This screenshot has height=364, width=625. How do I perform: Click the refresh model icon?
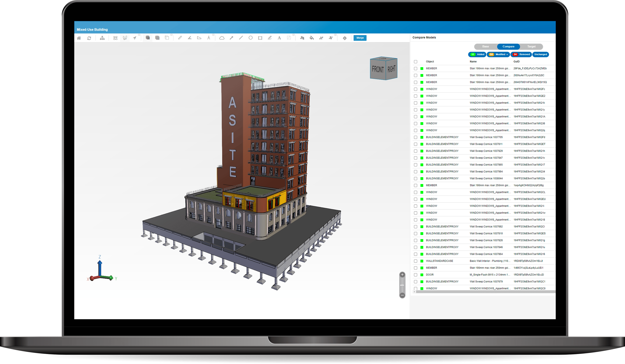(89, 38)
